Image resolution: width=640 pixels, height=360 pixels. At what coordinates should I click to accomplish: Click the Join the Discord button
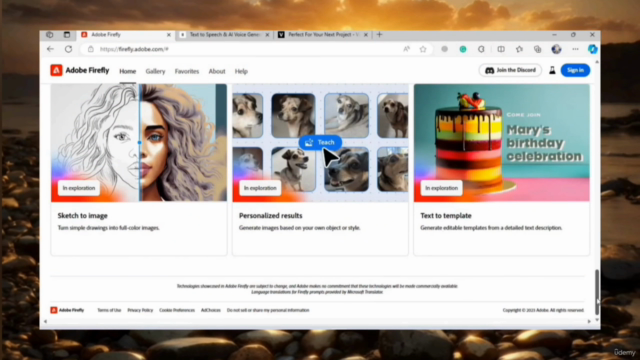[x=510, y=70]
